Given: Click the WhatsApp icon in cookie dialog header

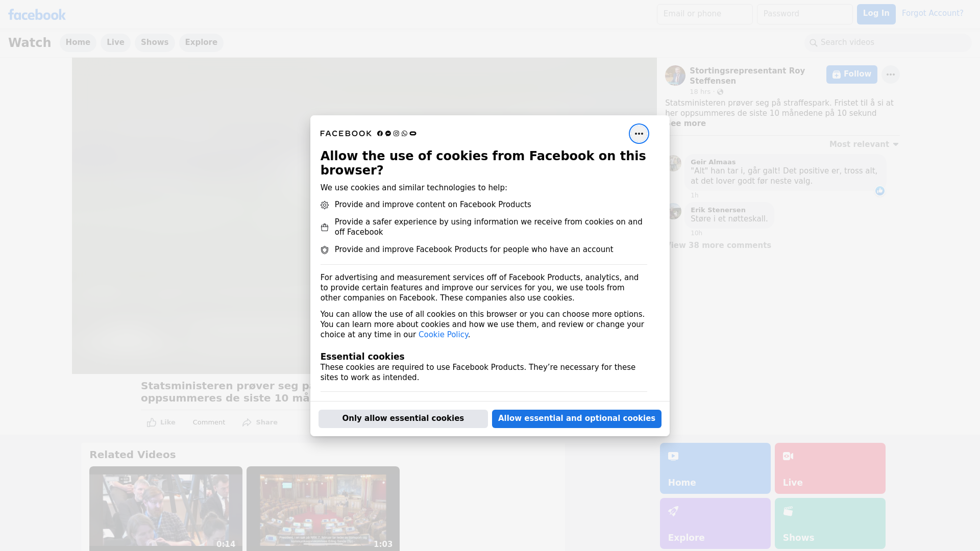Looking at the screenshot, I should click(x=404, y=134).
